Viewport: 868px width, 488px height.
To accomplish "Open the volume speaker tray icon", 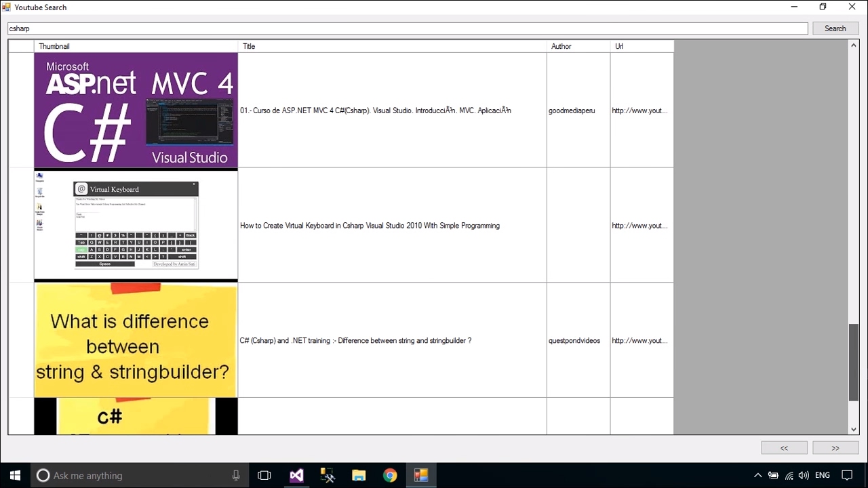I will pyautogui.click(x=804, y=475).
